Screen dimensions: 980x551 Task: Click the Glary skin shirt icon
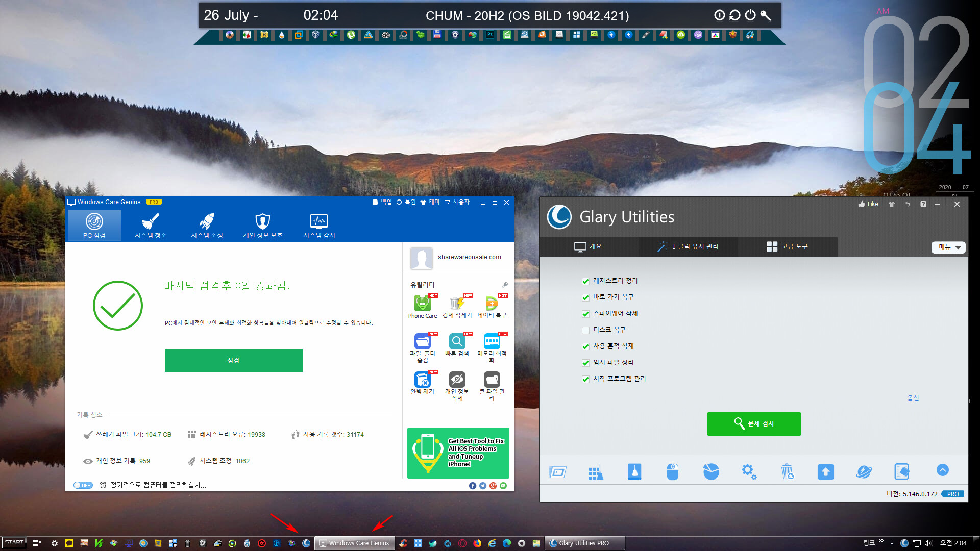pyautogui.click(x=892, y=204)
